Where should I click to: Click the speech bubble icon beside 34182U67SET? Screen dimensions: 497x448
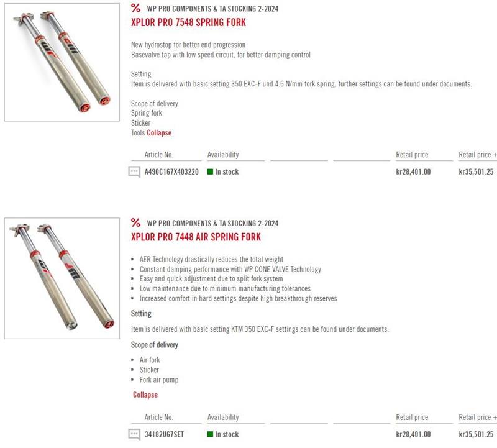pyautogui.click(x=134, y=434)
